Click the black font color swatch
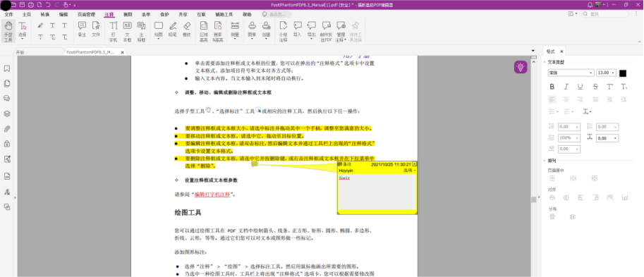The image size is (644, 277). [623, 73]
